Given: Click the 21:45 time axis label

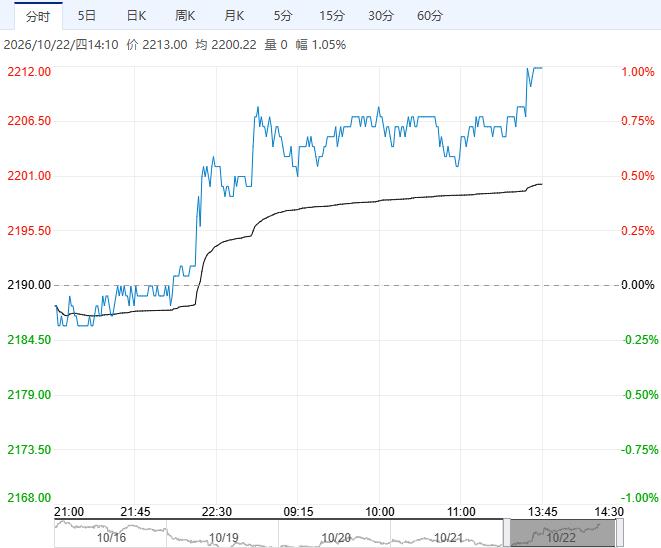Looking at the screenshot, I should 135,512.
